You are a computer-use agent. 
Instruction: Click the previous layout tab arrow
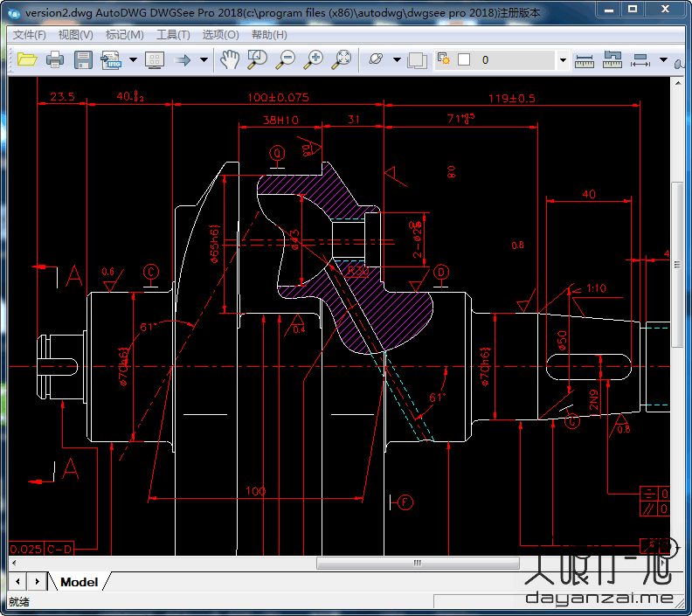pyautogui.click(x=17, y=582)
